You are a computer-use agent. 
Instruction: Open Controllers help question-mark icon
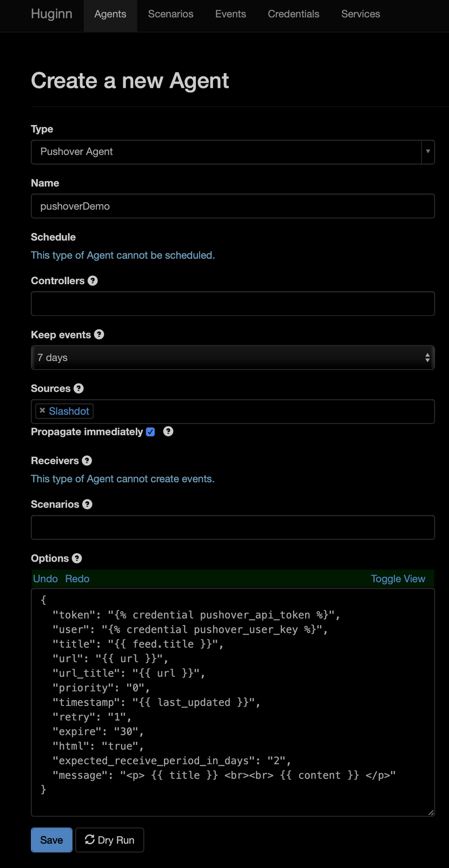pyautogui.click(x=93, y=280)
